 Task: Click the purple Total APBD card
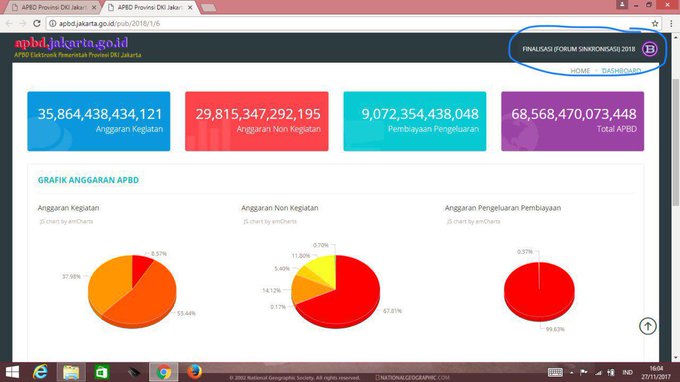tap(572, 121)
